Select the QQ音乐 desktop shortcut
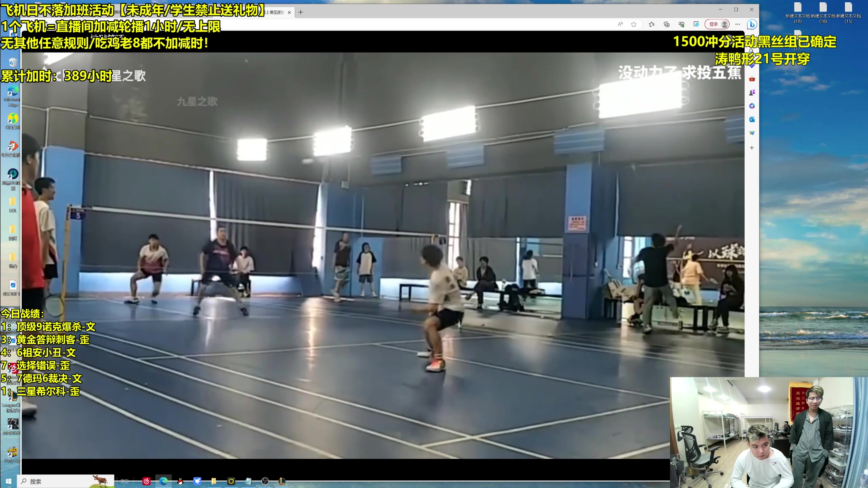Image resolution: width=868 pixels, height=488 pixels. 13,121
